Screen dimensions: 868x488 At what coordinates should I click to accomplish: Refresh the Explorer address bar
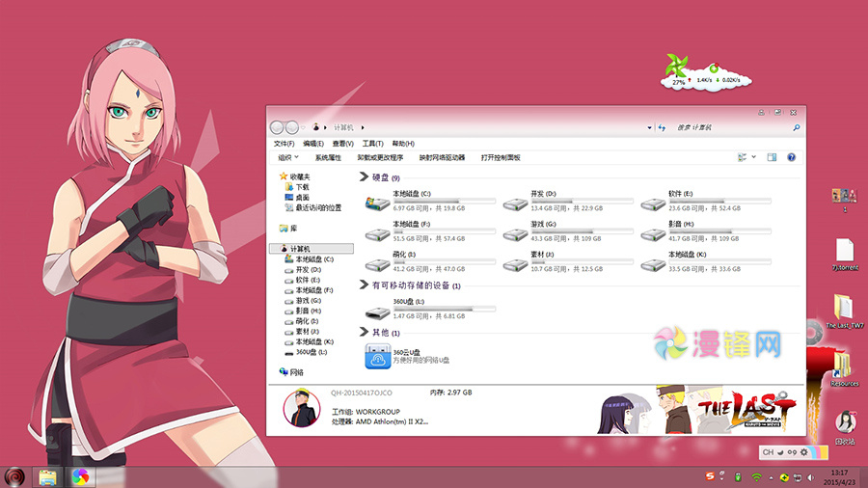click(x=662, y=128)
